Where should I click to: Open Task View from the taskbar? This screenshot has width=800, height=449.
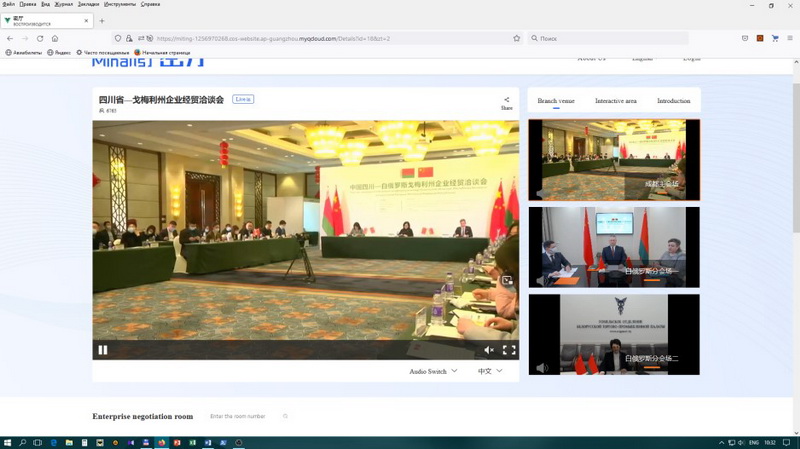coord(38,442)
